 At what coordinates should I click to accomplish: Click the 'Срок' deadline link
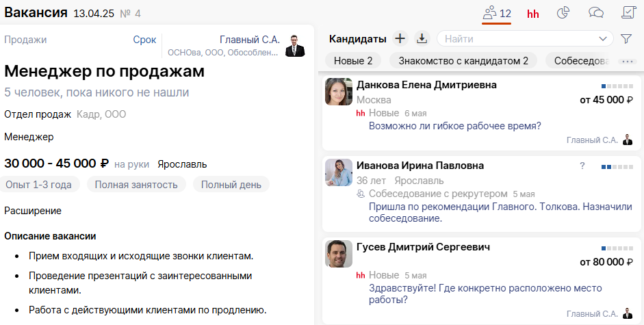pos(144,40)
